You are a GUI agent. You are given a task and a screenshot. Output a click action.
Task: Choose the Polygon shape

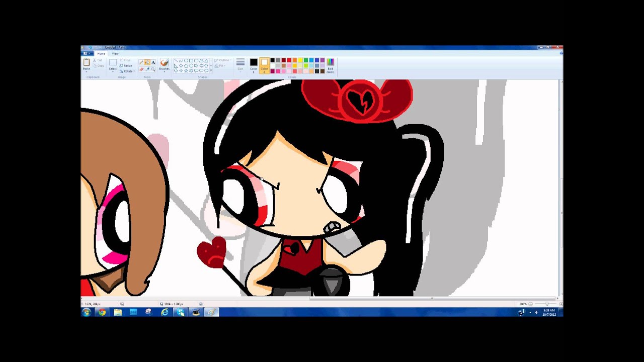click(x=201, y=60)
